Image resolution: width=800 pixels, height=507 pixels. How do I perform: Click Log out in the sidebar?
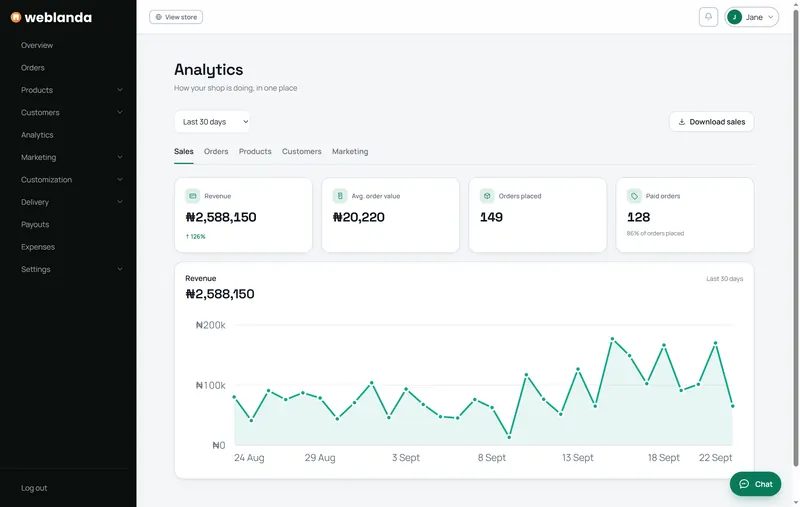coord(34,488)
